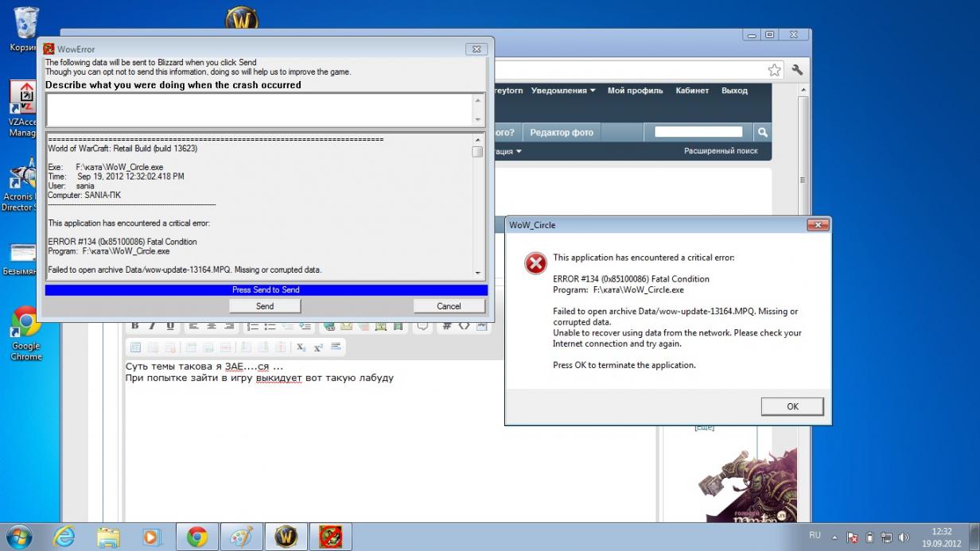The height and width of the screenshot is (551, 980).
Task: Click the subscript formatting icon in editor
Action: [301, 347]
